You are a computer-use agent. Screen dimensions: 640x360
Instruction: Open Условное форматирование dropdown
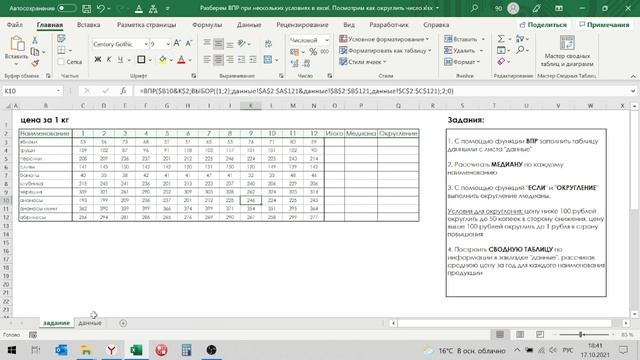click(x=384, y=39)
